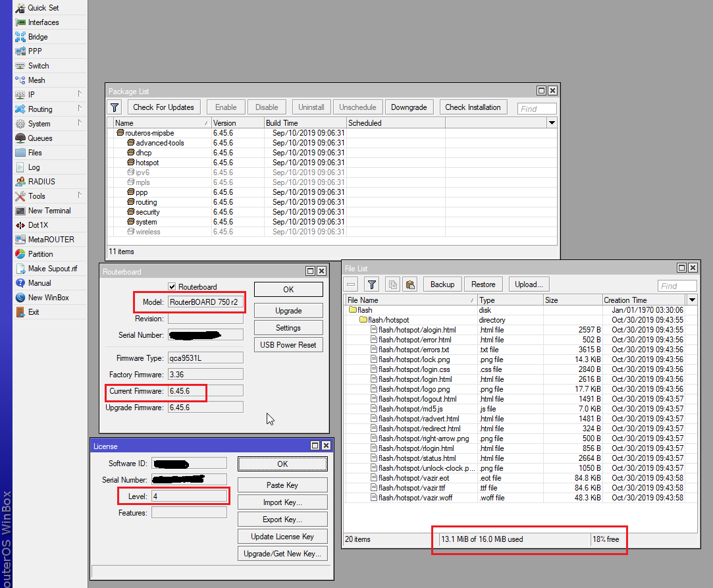The image size is (713, 588).
Task: Open the Dot1X sidebar icon
Action: (20, 225)
